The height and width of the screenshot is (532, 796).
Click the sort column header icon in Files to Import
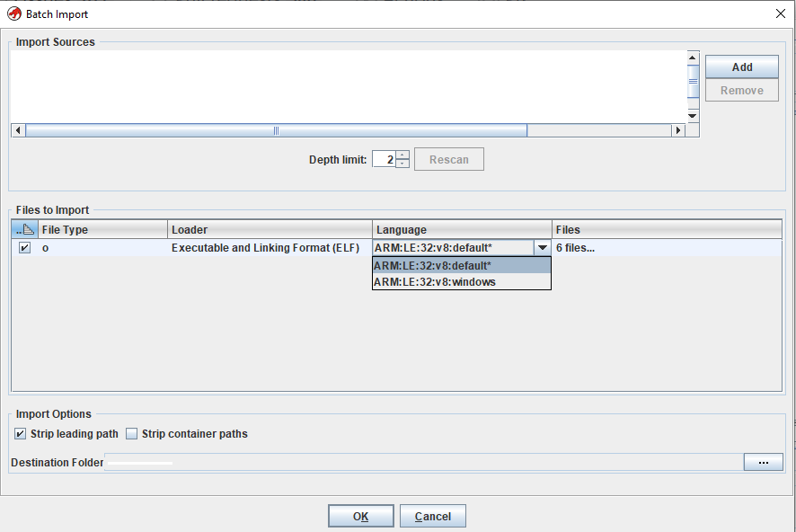(x=25, y=229)
